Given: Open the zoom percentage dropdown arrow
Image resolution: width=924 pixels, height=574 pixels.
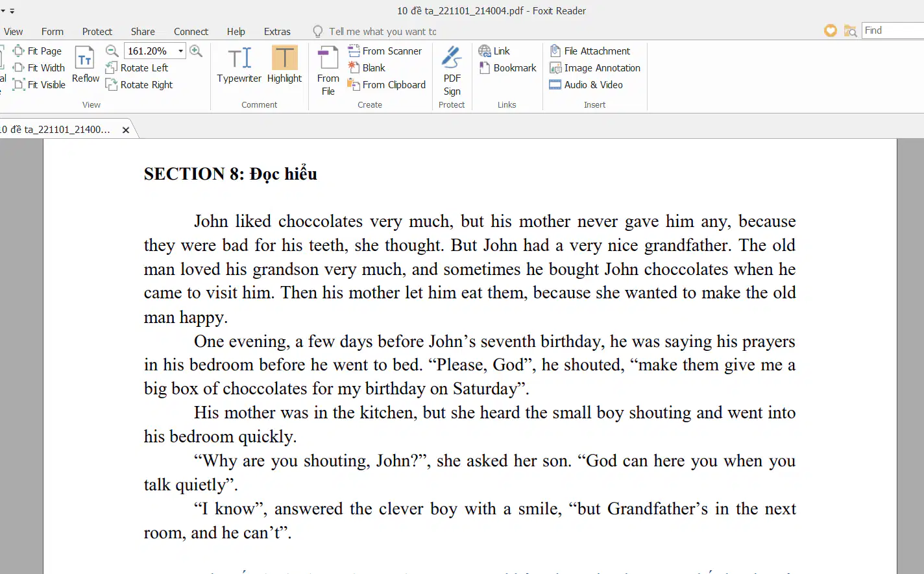Looking at the screenshot, I should click(180, 51).
